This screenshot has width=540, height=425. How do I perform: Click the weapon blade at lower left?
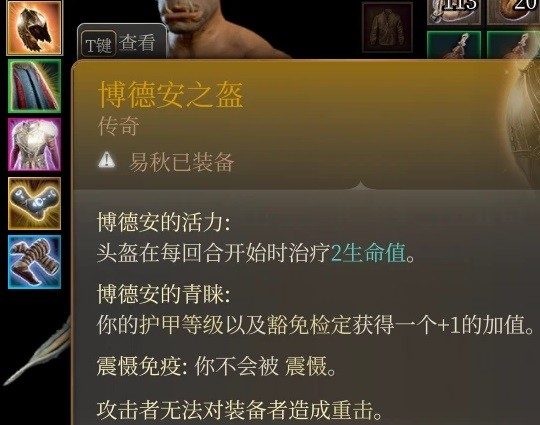coord(36,351)
